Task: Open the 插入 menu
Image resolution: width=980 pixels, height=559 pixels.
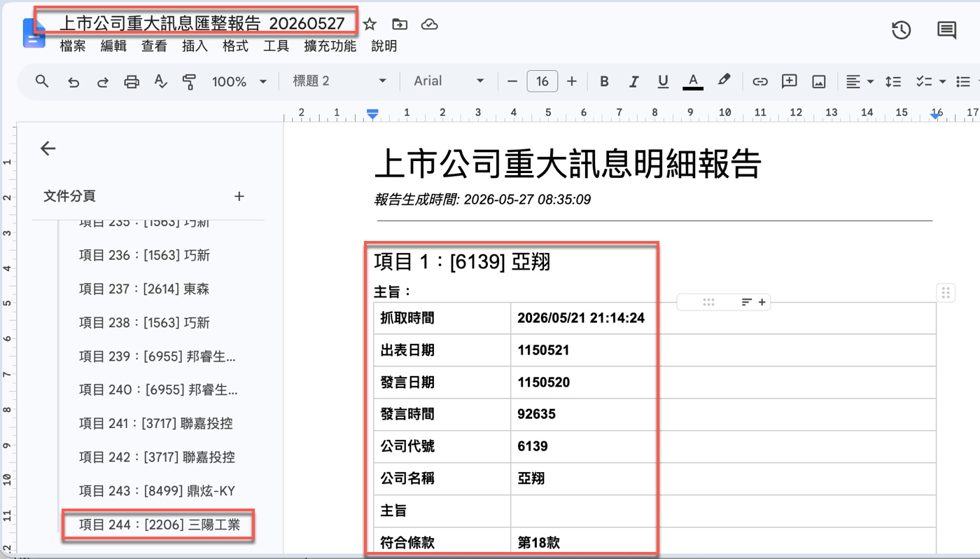Action: point(195,46)
